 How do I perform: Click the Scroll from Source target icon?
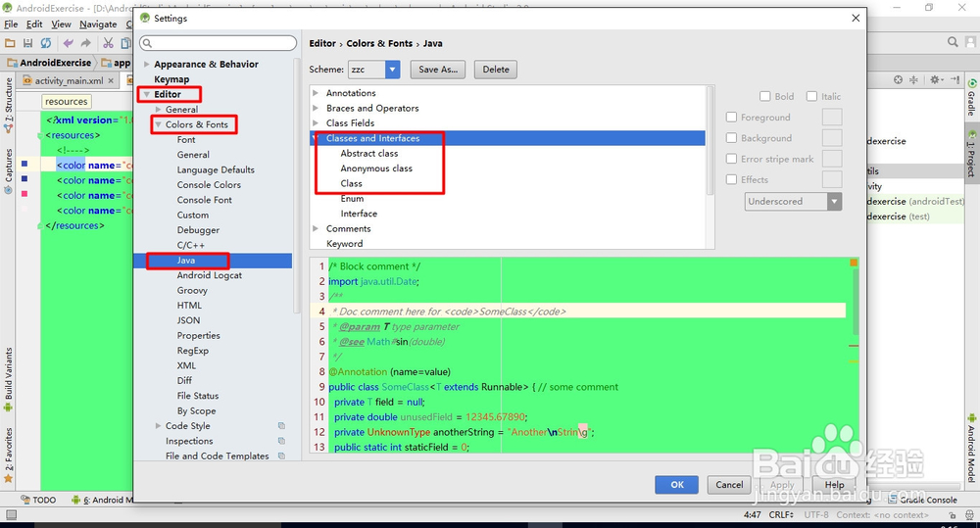(x=898, y=80)
